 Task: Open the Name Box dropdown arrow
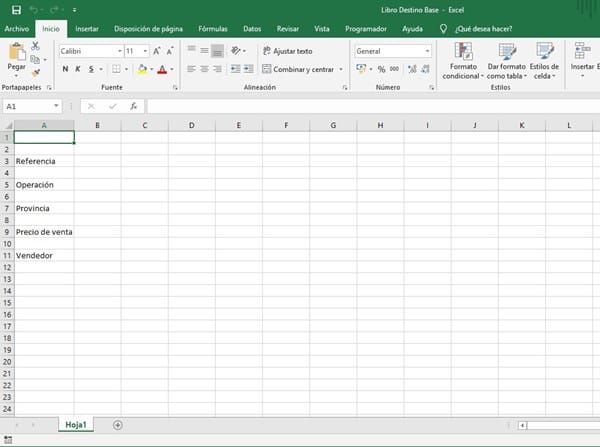(x=56, y=106)
